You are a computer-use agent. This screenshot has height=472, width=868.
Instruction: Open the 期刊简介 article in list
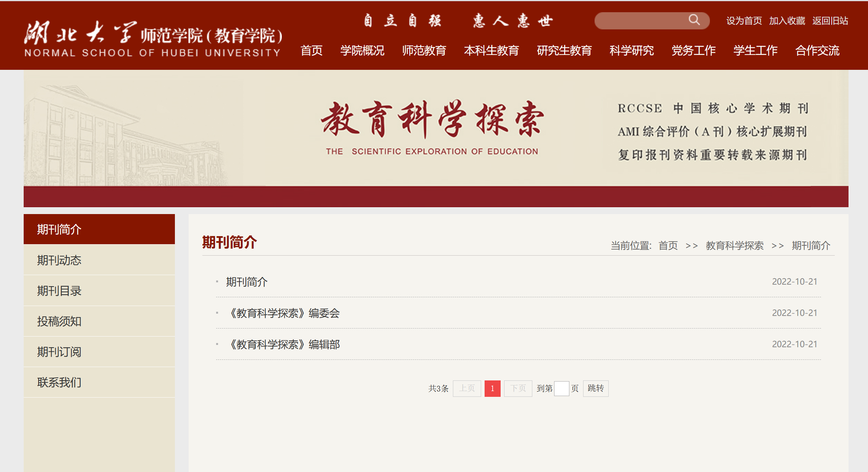(x=247, y=282)
